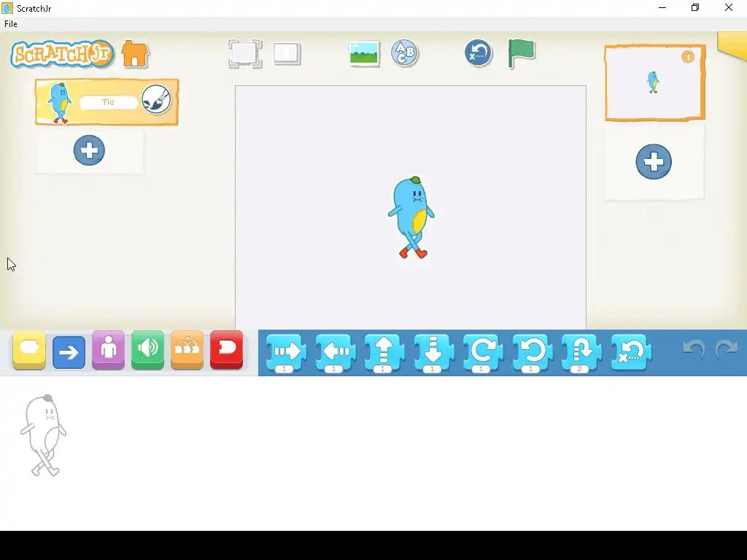747x560 pixels.
Task: Select the green Sound blocks category
Action: [x=147, y=350]
